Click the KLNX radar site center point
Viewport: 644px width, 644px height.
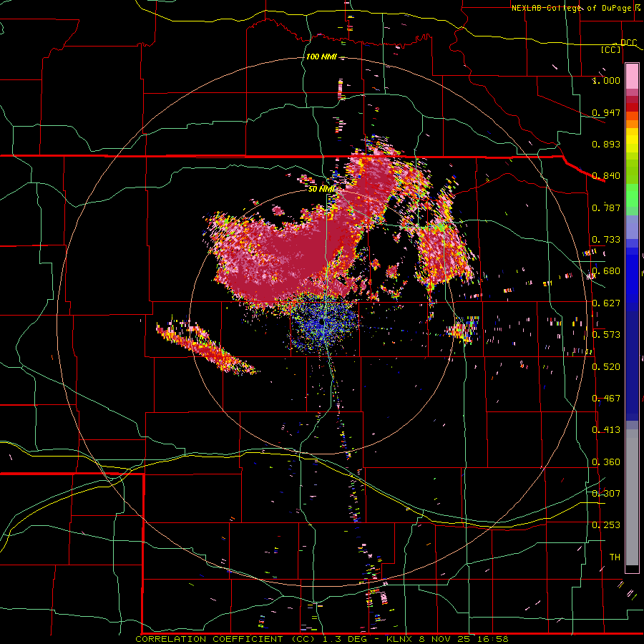[323, 323]
